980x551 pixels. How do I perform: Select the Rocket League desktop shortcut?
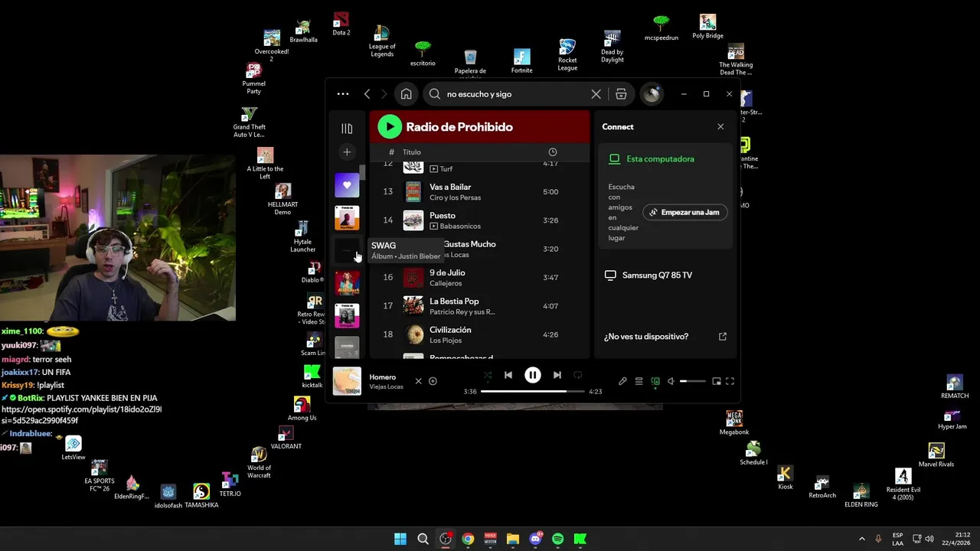click(x=567, y=54)
